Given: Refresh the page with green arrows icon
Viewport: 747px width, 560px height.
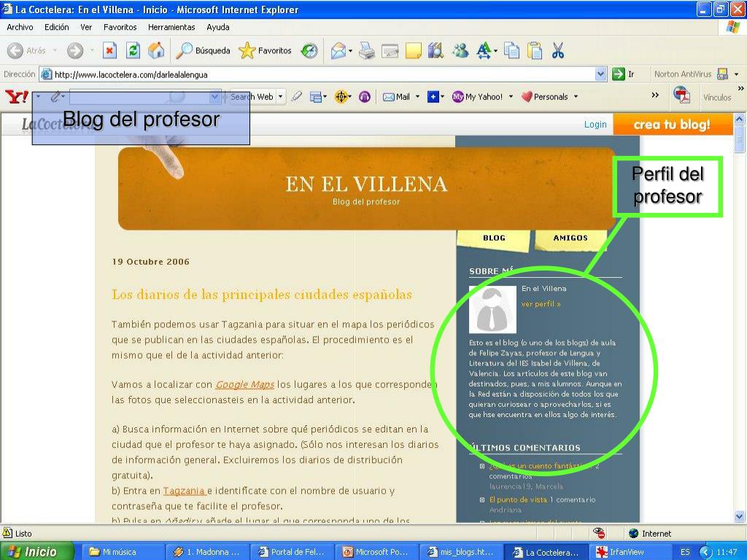Looking at the screenshot, I should 133,50.
